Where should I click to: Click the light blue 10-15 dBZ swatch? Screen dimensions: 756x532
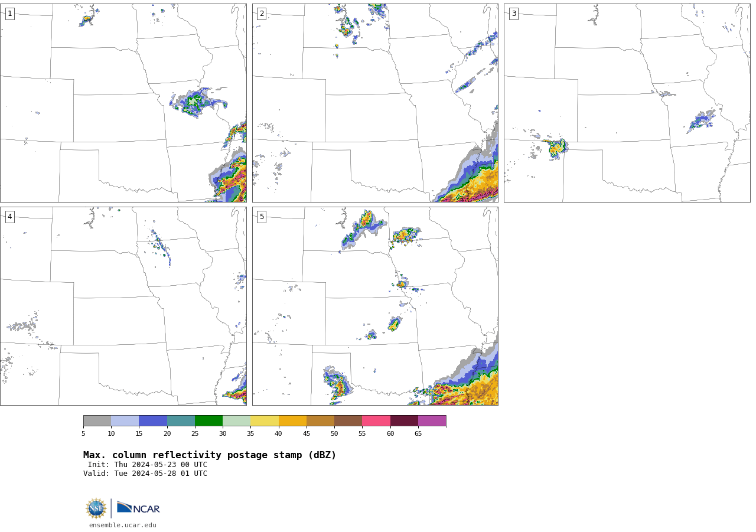[125, 421]
